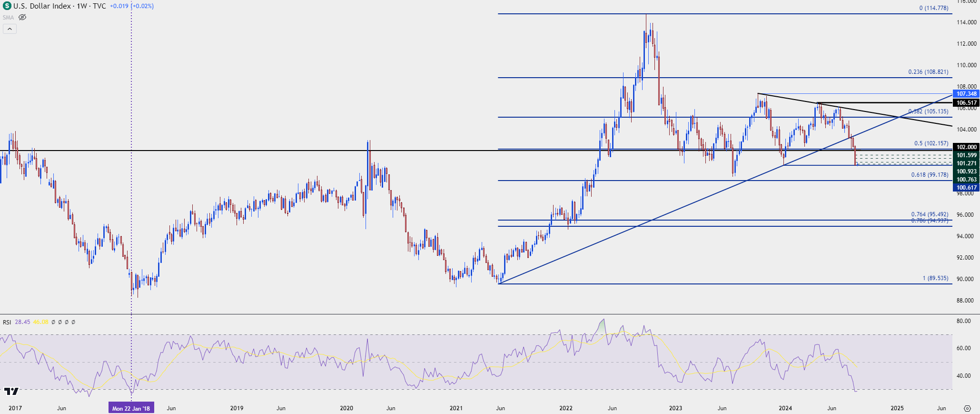Click the 80.00 RSI scale label
The image size is (980, 414).
(964, 321)
